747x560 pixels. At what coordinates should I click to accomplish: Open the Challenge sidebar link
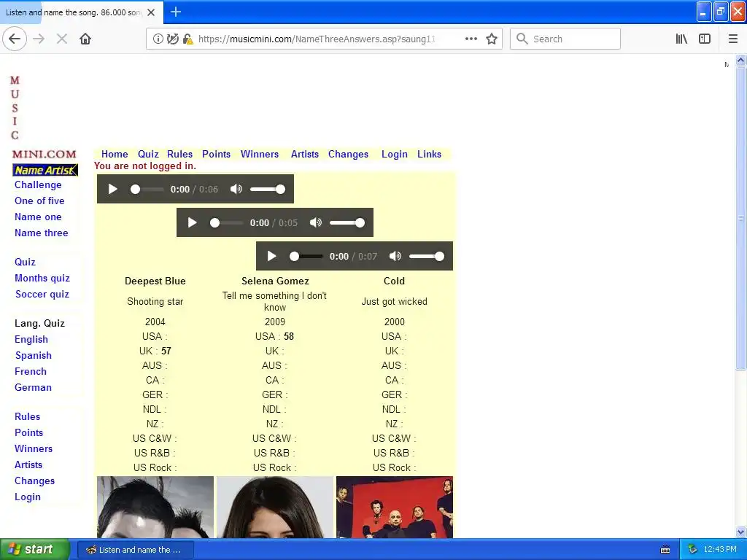coord(38,184)
